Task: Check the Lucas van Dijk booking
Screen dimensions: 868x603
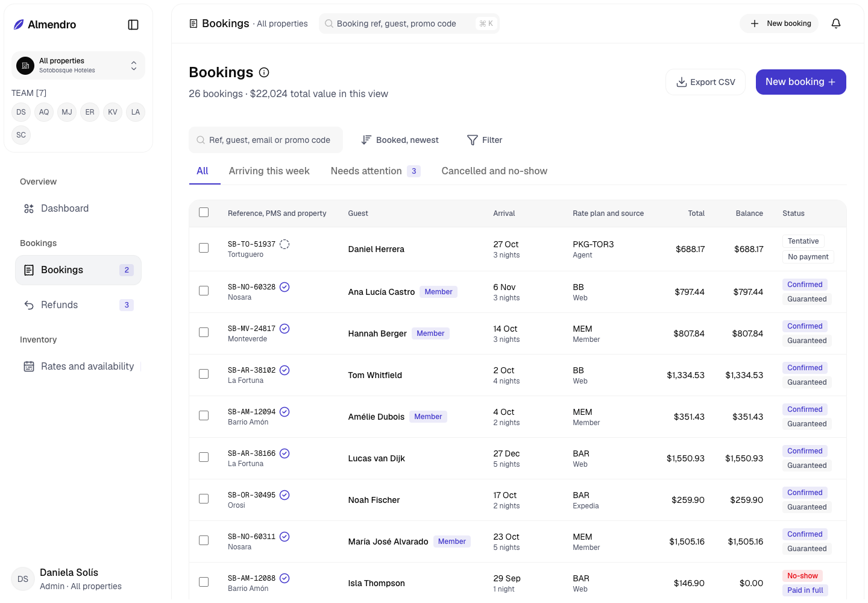Action: 204,457
